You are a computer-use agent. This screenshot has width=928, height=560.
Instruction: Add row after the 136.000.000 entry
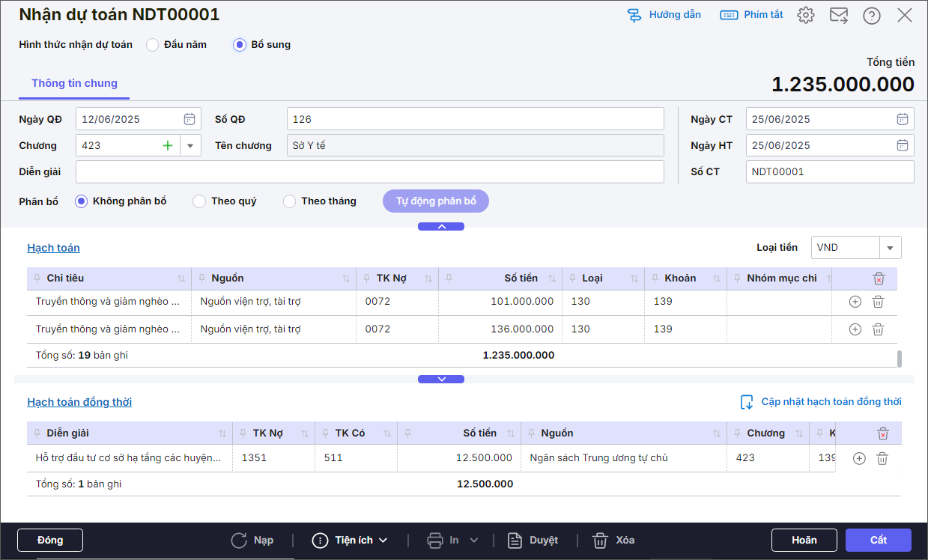(x=855, y=329)
